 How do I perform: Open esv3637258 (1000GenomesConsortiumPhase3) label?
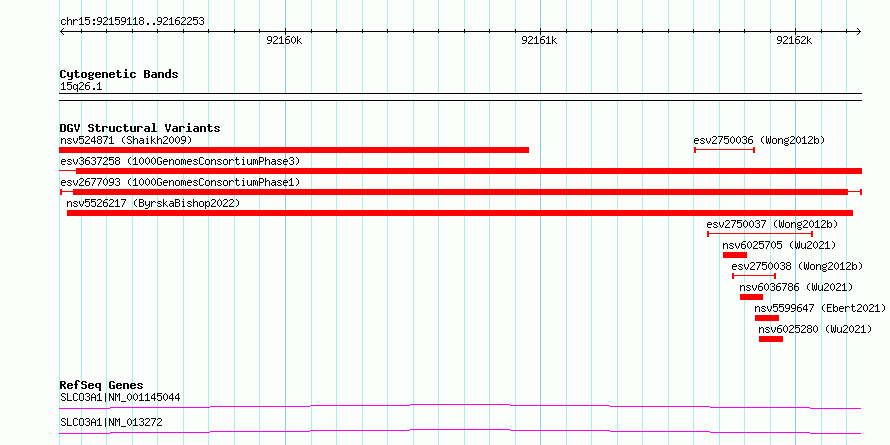[x=180, y=161]
